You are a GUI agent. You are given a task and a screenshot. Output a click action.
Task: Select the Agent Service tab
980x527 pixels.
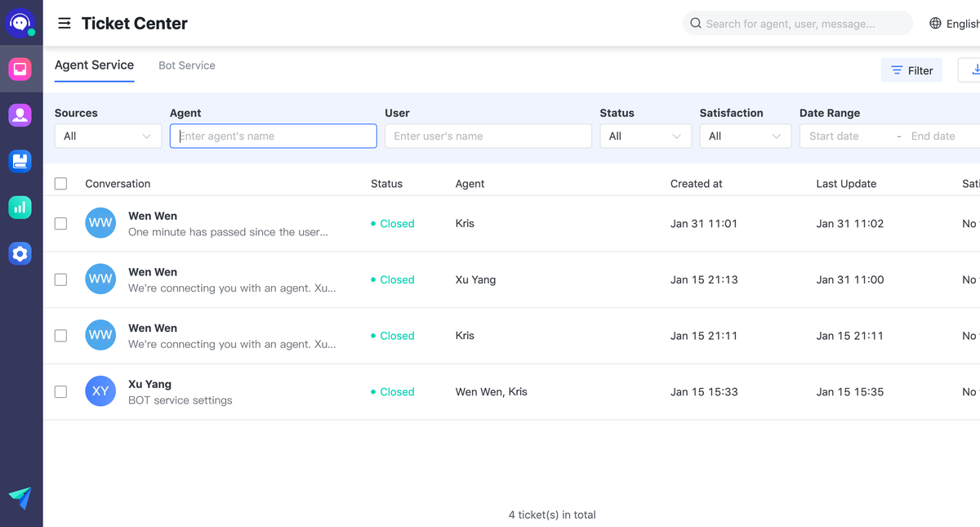(x=94, y=65)
